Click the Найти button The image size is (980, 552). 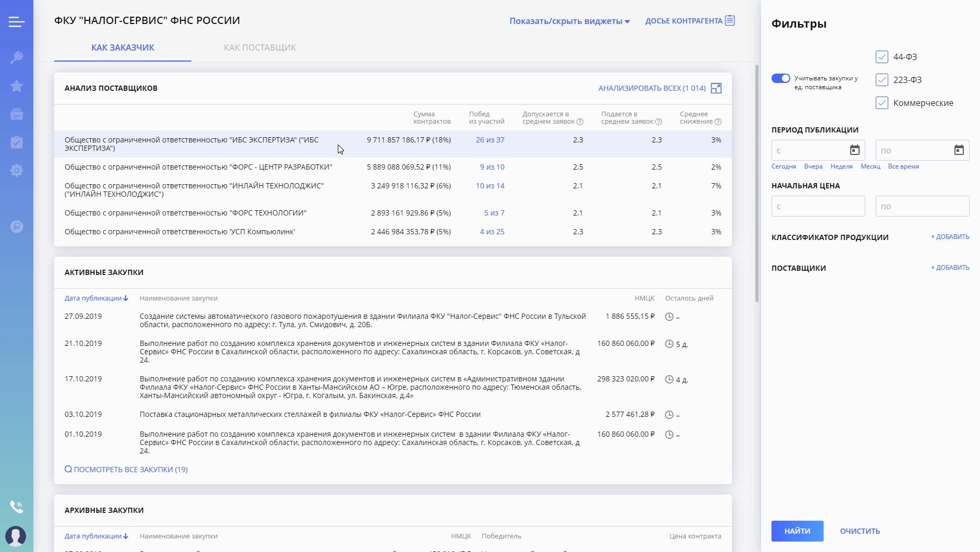(798, 531)
